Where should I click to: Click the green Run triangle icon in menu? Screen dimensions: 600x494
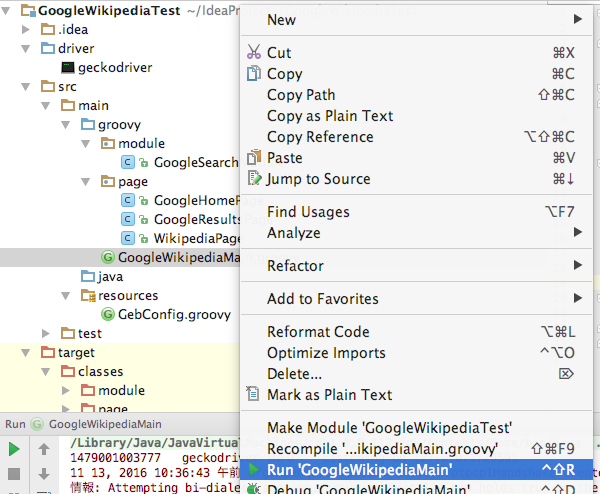pos(253,470)
